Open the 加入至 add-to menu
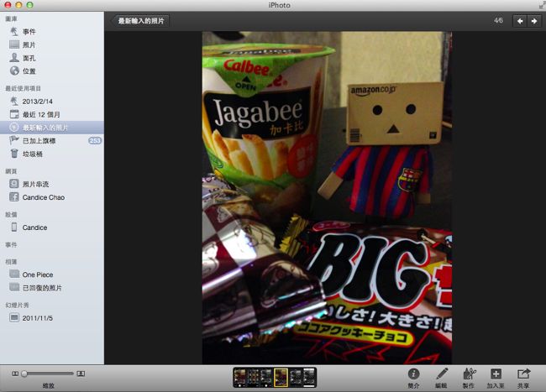The height and width of the screenshot is (392, 546). [496, 378]
